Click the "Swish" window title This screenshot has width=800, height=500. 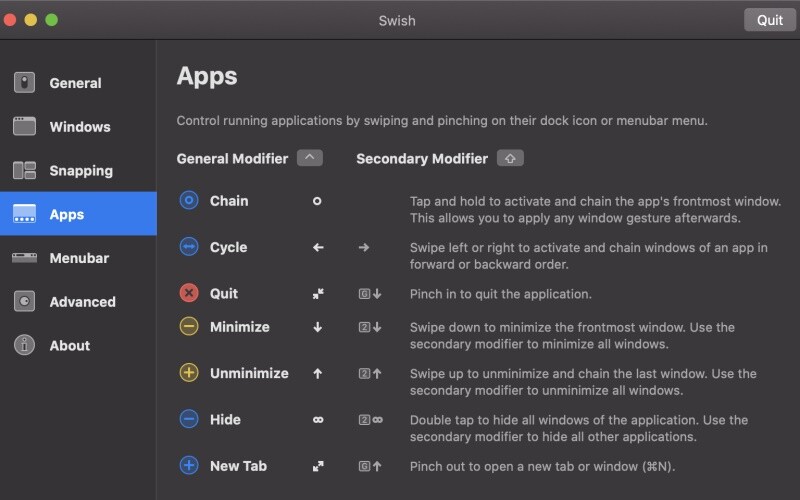(397, 21)
